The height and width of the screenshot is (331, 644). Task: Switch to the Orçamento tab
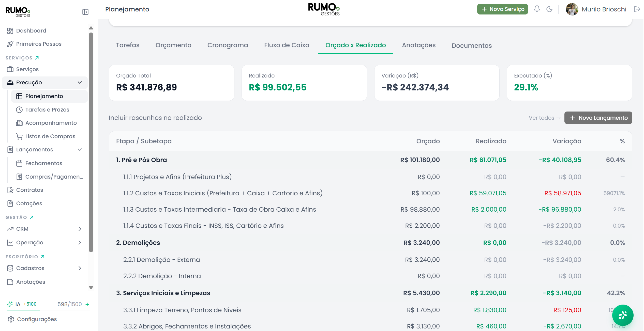click(173, 45)
